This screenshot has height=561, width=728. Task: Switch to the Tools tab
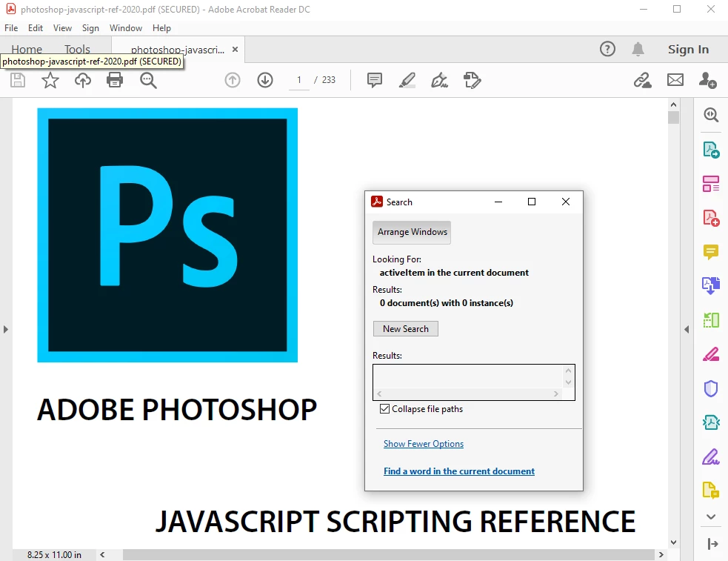[77, 49]
